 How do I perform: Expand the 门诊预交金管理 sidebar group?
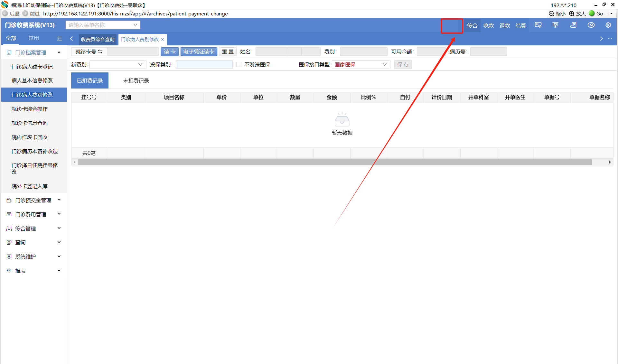33,200
